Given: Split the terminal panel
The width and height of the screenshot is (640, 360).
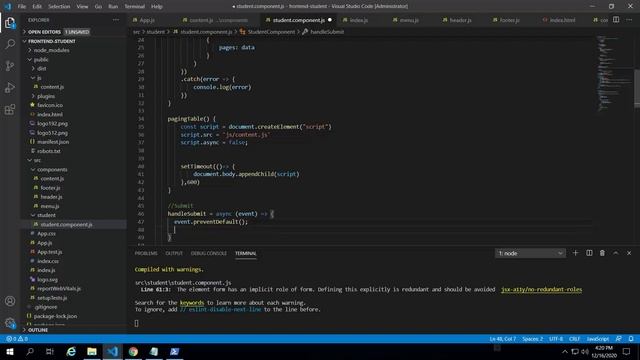Looking at the screenshot, I should 589,253.
